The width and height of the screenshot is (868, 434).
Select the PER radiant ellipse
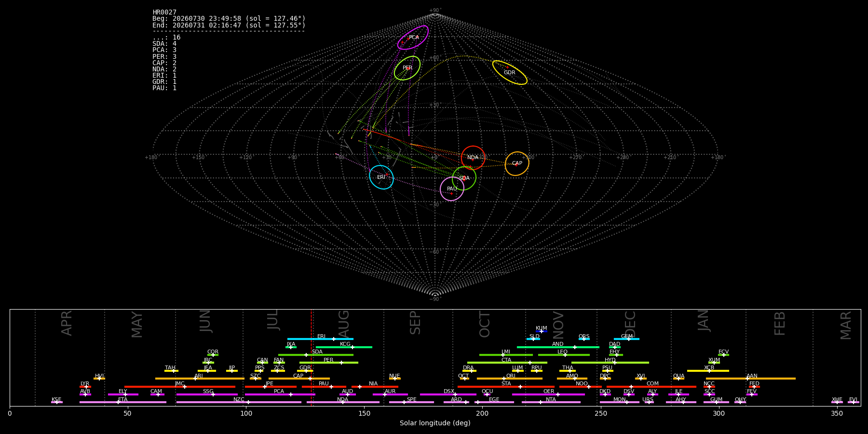click(x=407, y=68)
